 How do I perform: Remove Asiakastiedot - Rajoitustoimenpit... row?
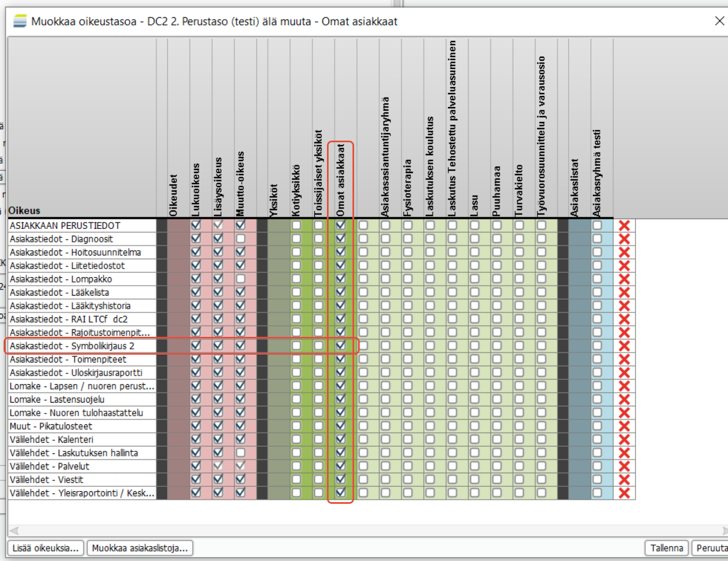624,332
